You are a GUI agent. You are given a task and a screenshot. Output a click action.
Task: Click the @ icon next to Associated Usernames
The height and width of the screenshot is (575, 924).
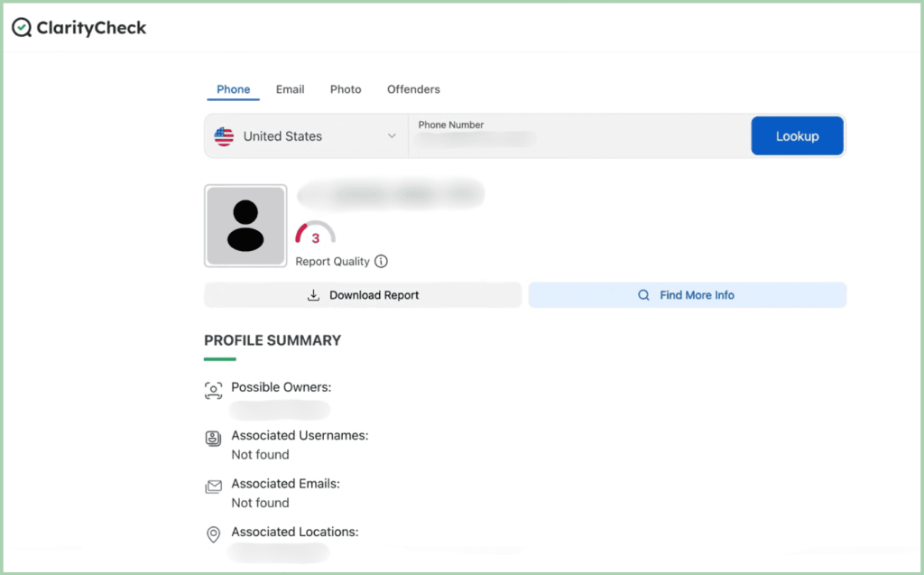(213, 437)
